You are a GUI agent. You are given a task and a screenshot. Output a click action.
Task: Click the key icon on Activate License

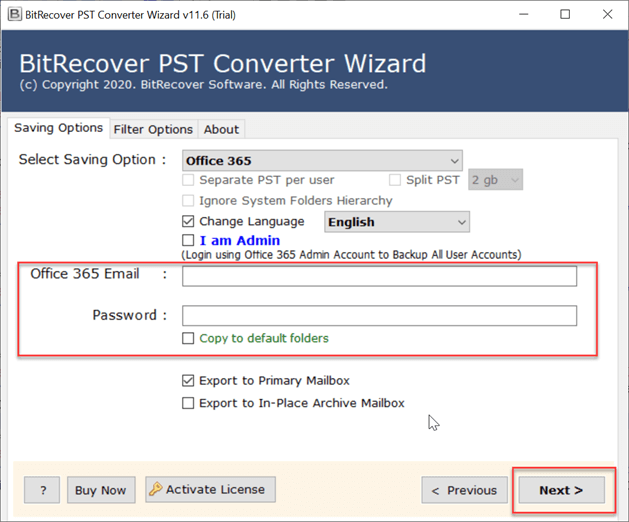pos(155,490)
